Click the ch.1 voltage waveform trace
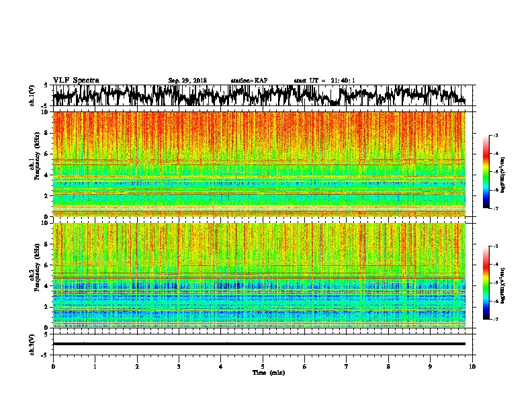Image resolution: width=532 pixels, height=411 pixels. 259,95
